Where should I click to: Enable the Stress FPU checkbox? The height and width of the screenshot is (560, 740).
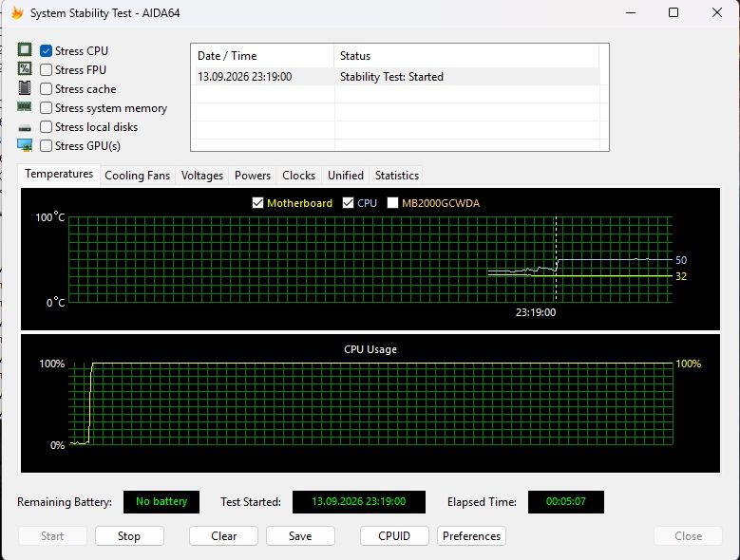46,70
